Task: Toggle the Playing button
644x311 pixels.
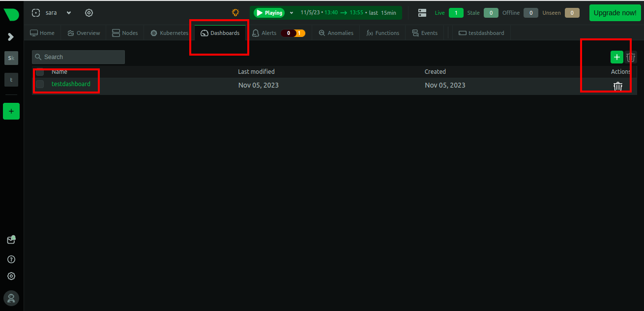Action: click(269, 13)
